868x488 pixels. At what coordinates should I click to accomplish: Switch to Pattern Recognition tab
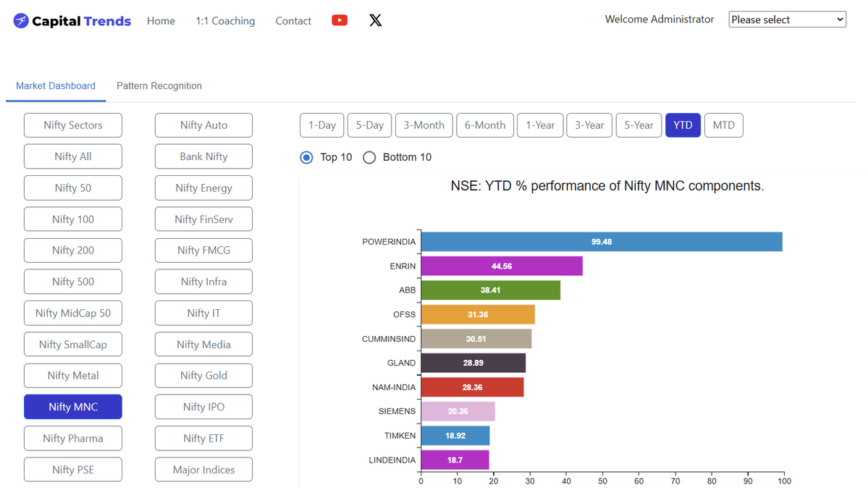159,86
